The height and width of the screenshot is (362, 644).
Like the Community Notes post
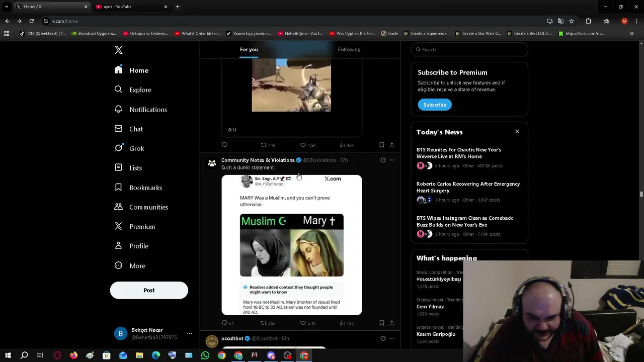click(307, 323)
